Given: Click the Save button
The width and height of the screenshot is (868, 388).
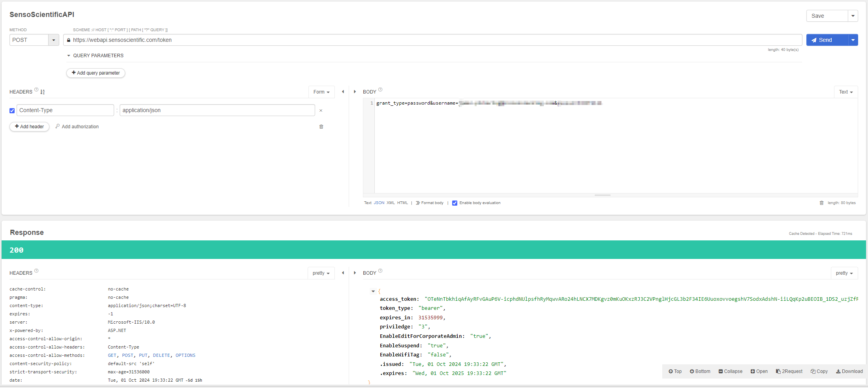Looking at the screenshot, I should tap(827, 16).
